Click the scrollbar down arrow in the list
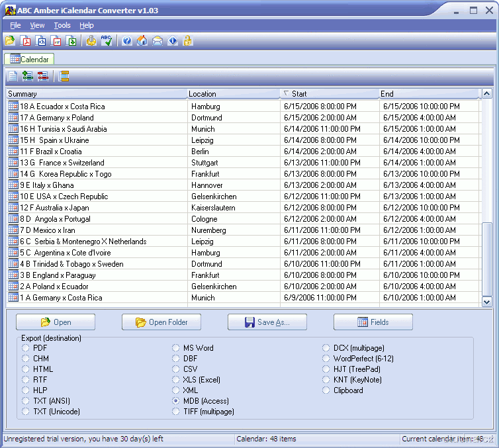Image resolution: width=499 pixels, height=448 pixels. (x=487, y=302)
